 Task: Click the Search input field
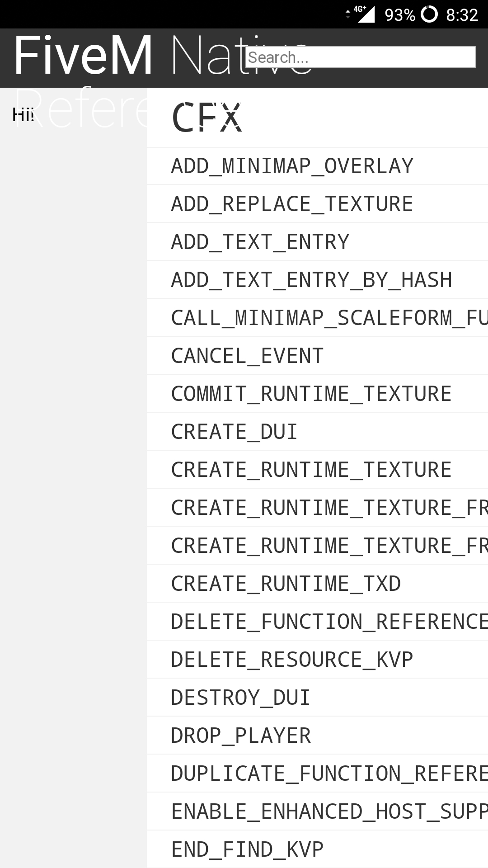pos(360,57)
